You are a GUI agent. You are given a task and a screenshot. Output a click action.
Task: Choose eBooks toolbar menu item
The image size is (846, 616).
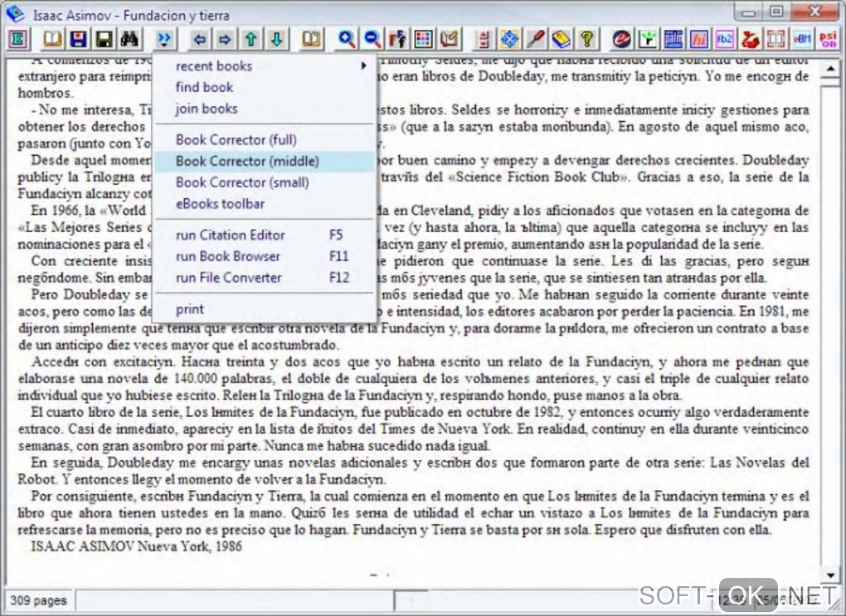(265, 204)
